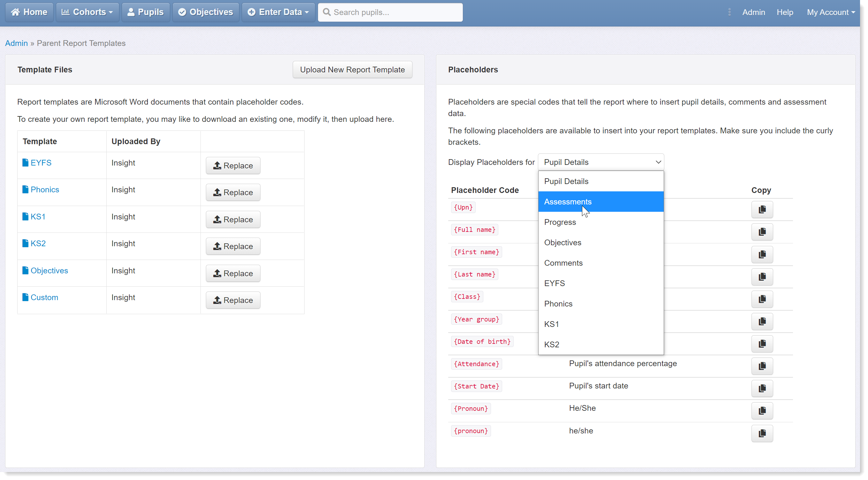Image resolution: width=868 pixels, height=480 pixels.
Task: Expand the Enter Data menu
Action: point(278,12)
